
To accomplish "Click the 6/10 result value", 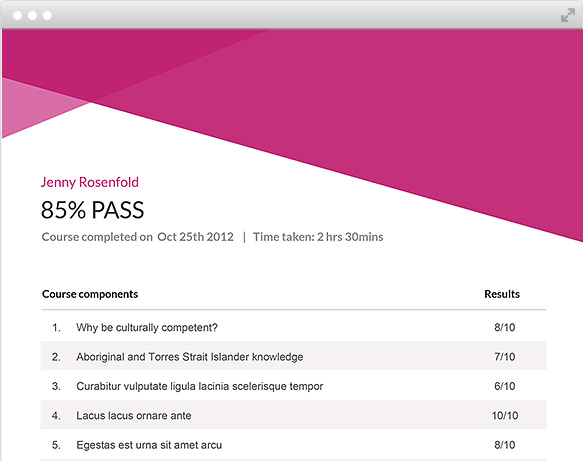I will [x=505, y=386].
